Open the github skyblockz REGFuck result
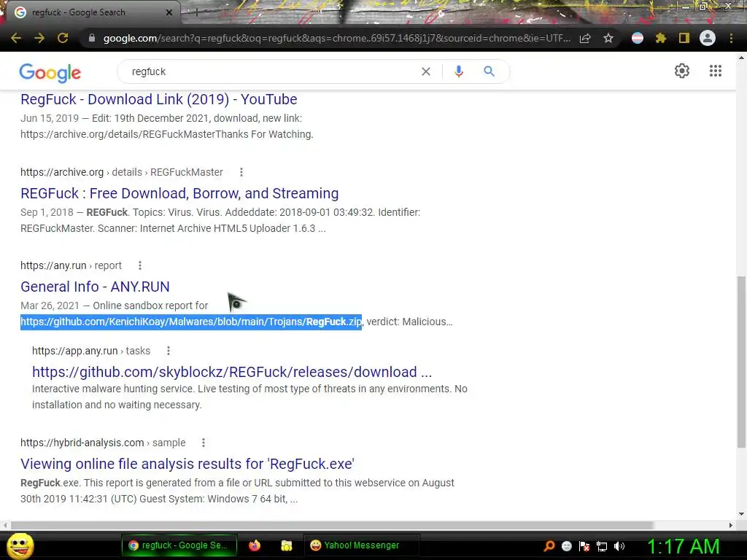Viewport: 747px width, 560px height. click(x=232, y=372)
